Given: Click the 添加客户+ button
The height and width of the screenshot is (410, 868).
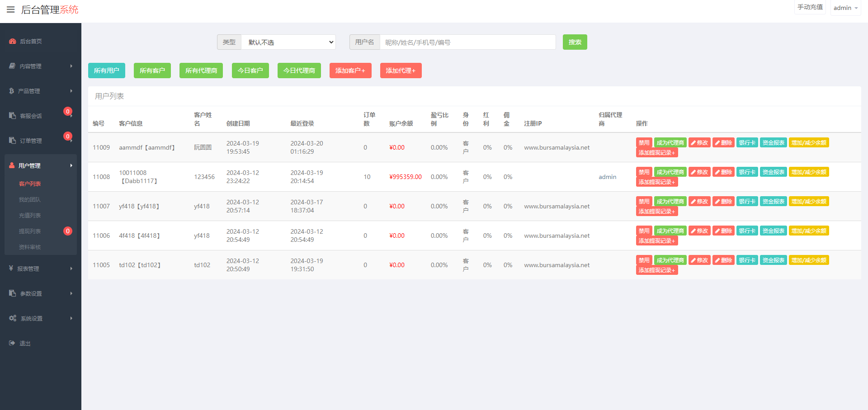Looking at the screenshot, I should (x=350, y=71).
